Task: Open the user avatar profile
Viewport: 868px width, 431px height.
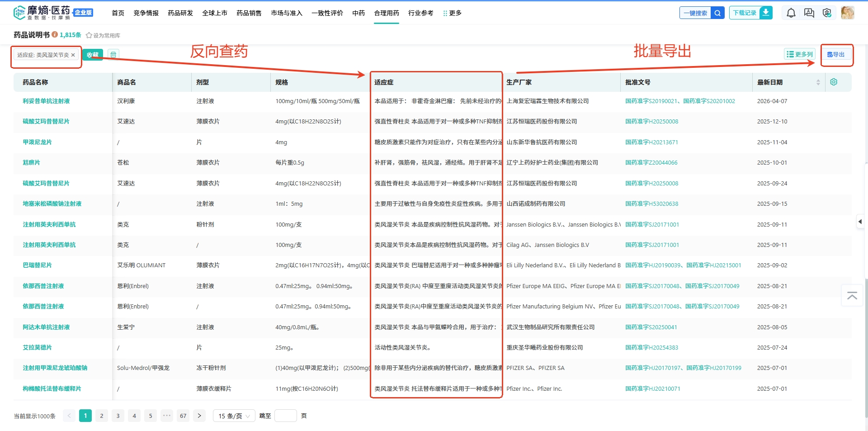Action: (x=848, y=13)
